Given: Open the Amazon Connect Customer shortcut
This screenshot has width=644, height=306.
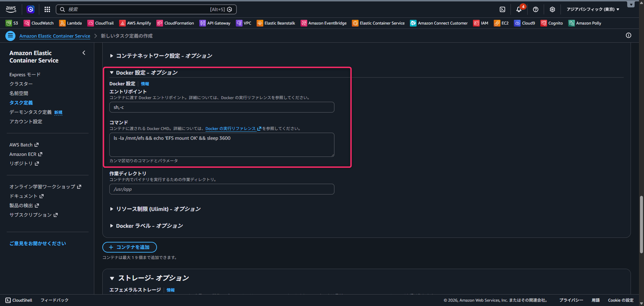Looking at the screenshot, I should pos(439,23).
